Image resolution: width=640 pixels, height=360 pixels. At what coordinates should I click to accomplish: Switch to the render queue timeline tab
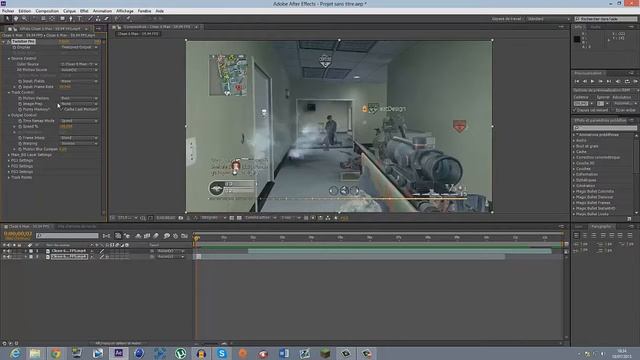77,227
